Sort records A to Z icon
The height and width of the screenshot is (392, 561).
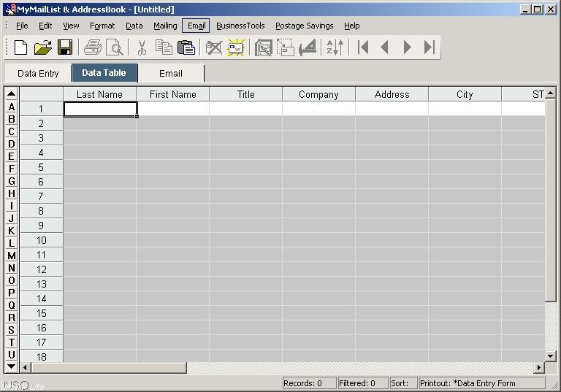(x=335, y=47)
